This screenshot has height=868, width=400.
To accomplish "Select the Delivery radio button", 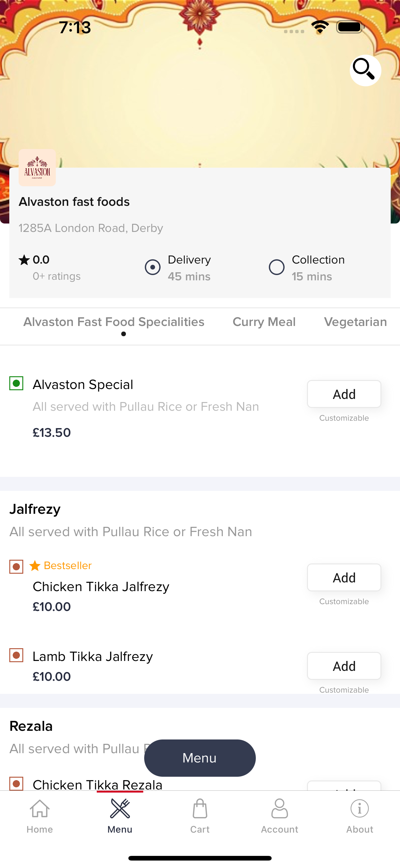I will point(153,267).
